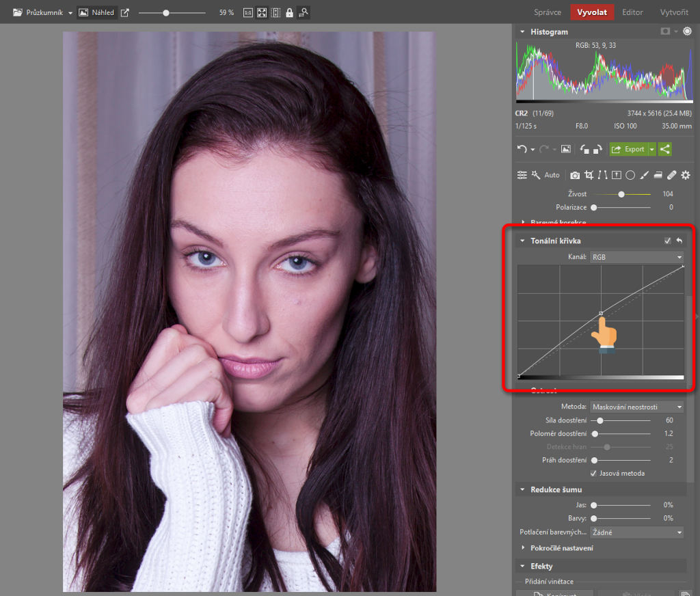The image size is (700, 596).
Task: Click the magic wand auto-enhance icon
Action: [536, 175]
